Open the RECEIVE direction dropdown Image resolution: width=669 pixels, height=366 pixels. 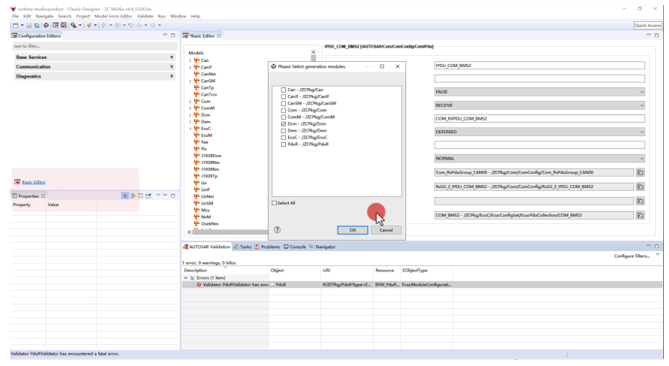tap(539, 105)
